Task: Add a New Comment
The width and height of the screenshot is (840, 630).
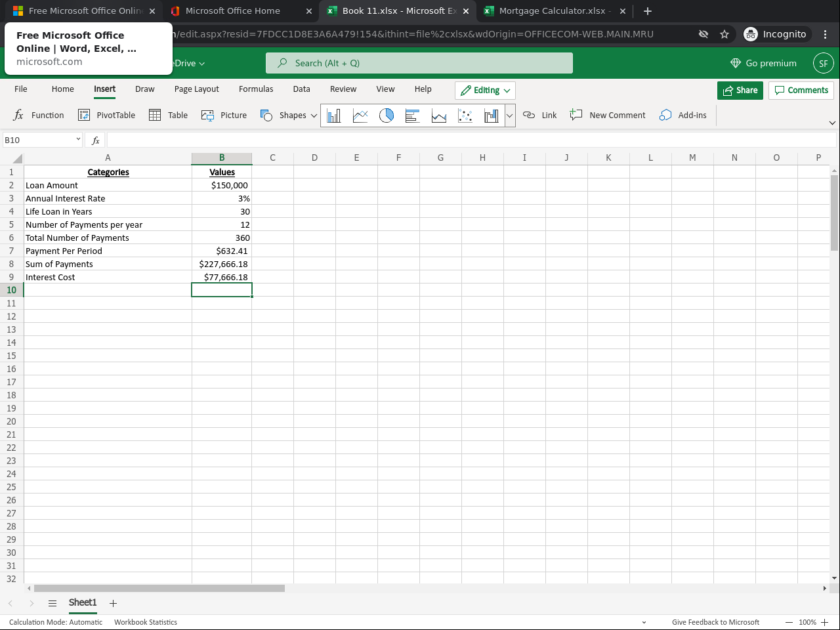Action: coord(608,115)
